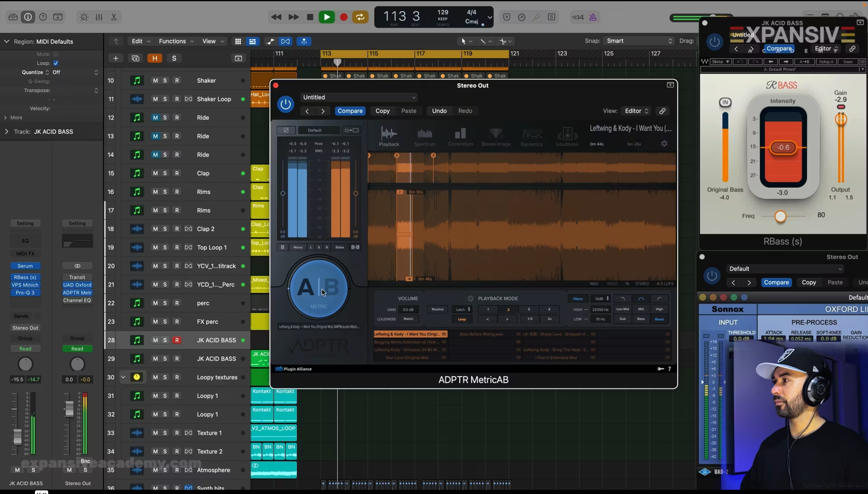Click the big A|B Metric switch button

click(x=318, y=288)
